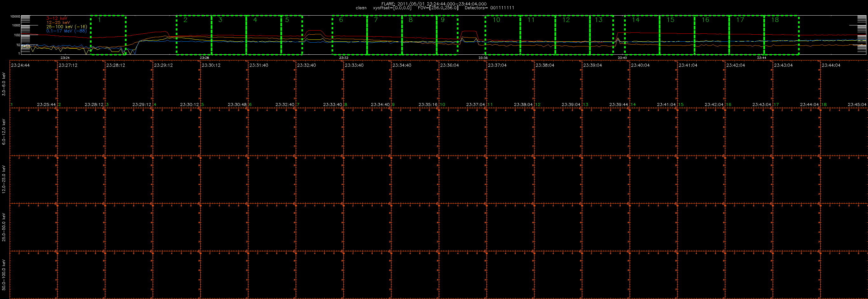Click the 23:32 tick label on light curve axis

tap(343, 58)
